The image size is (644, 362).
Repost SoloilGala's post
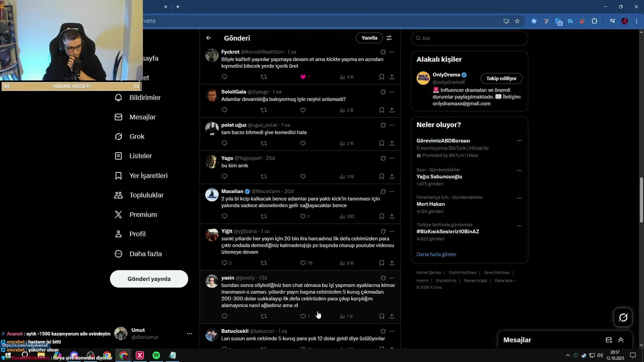click(x=264, y=110)
